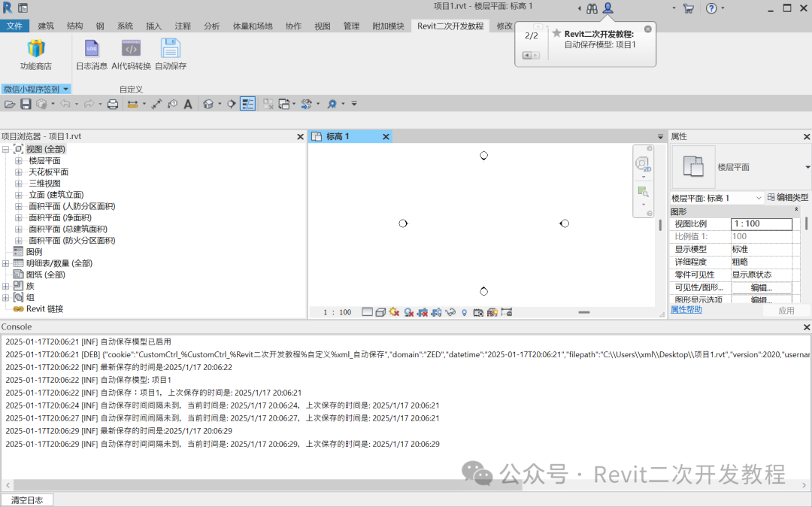812x507 pixels.
Task: Toggle Crop View icon in view control bar
Action: [x=423, y=312]
